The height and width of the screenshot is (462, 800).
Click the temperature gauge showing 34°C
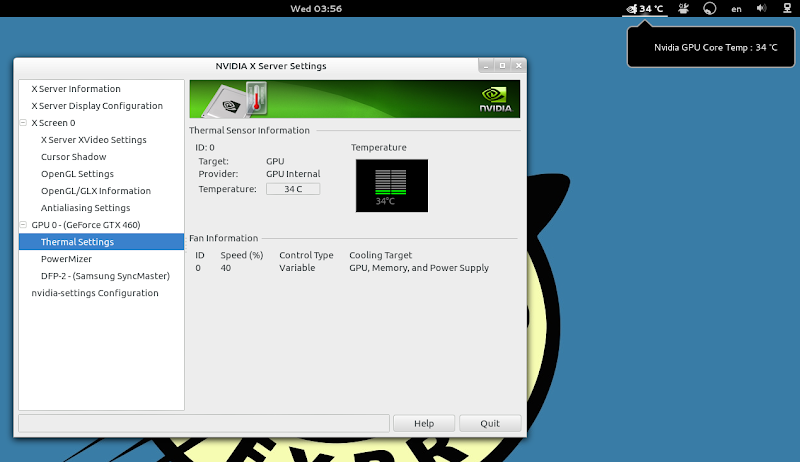point(392,186)
